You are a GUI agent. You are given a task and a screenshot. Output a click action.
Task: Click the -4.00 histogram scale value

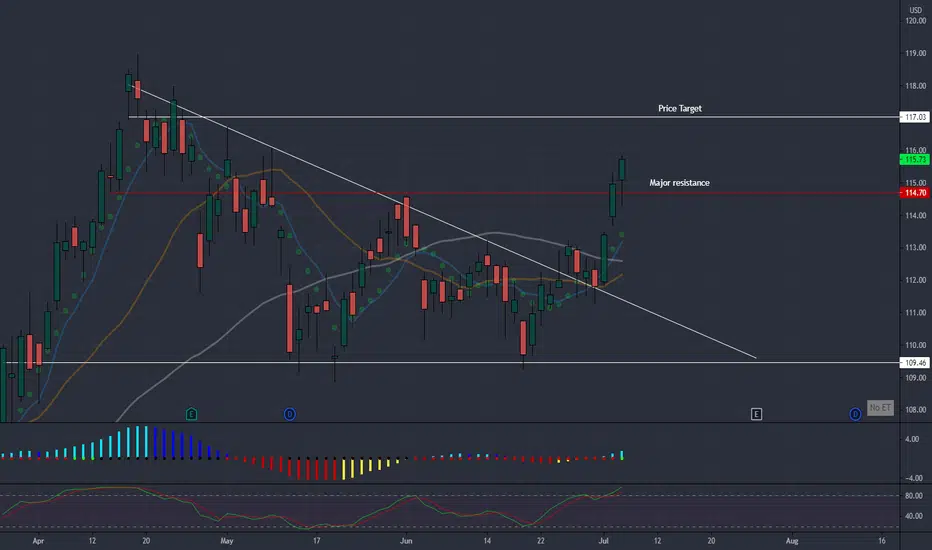click(912, 478)
